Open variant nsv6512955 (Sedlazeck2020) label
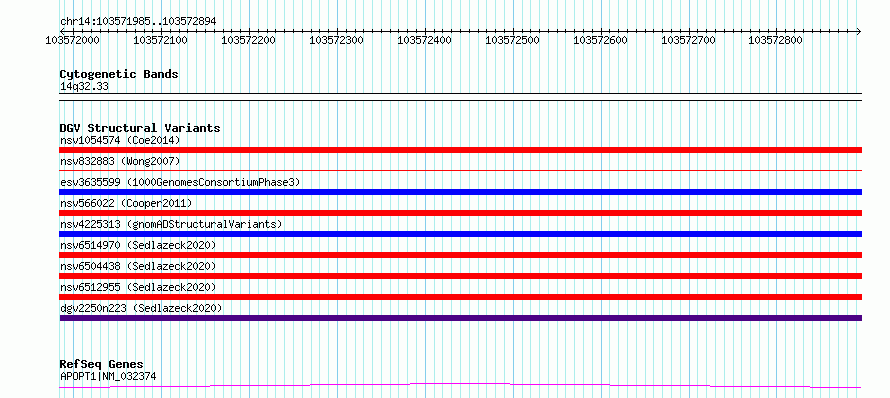 point(138,287)
